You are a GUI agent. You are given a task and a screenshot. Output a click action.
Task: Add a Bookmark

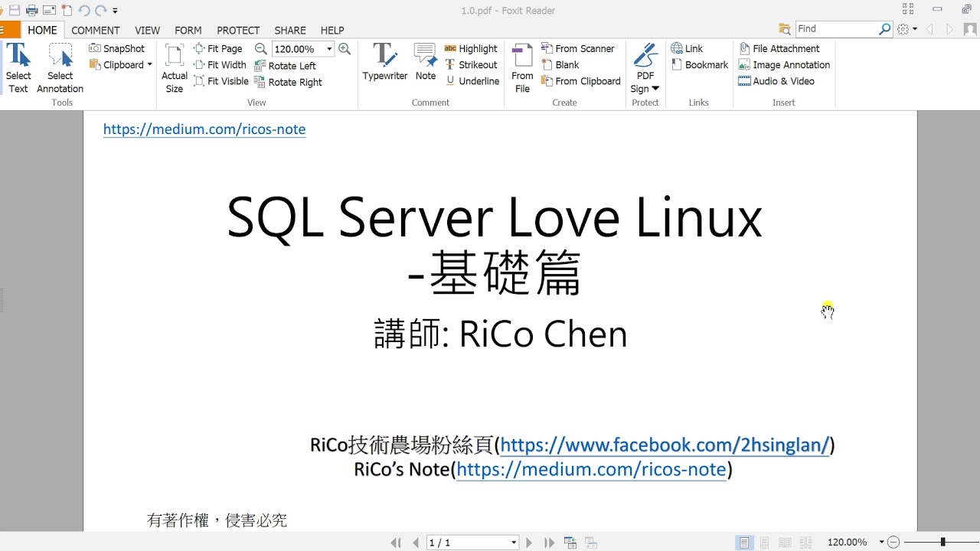[699, 65]
